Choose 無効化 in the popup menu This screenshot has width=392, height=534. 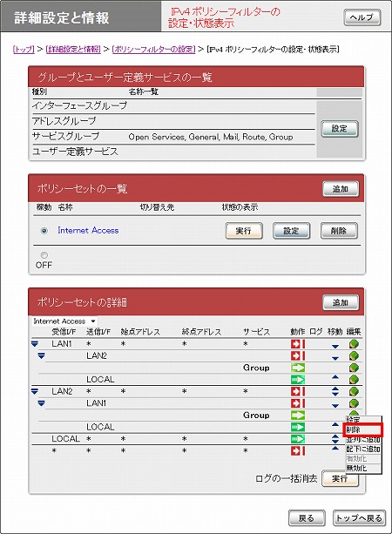(363, 468)
